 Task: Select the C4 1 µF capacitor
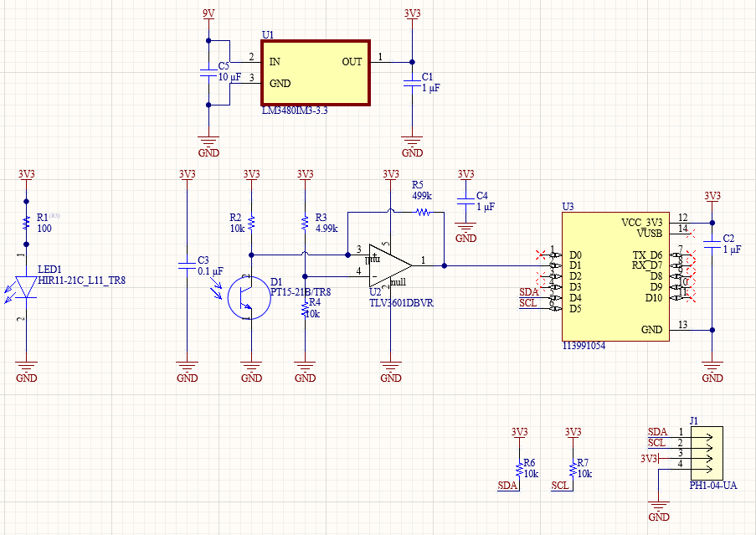tap(465, 201)
